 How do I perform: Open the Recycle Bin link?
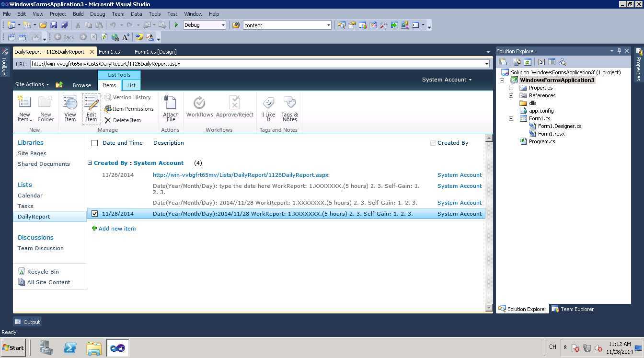tap(43, 272)
